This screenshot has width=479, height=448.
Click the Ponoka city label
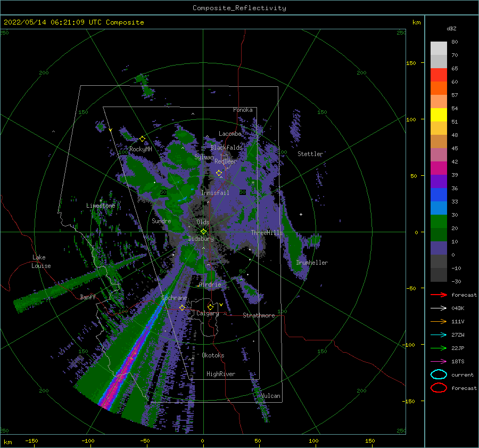[x=243, y=110]
